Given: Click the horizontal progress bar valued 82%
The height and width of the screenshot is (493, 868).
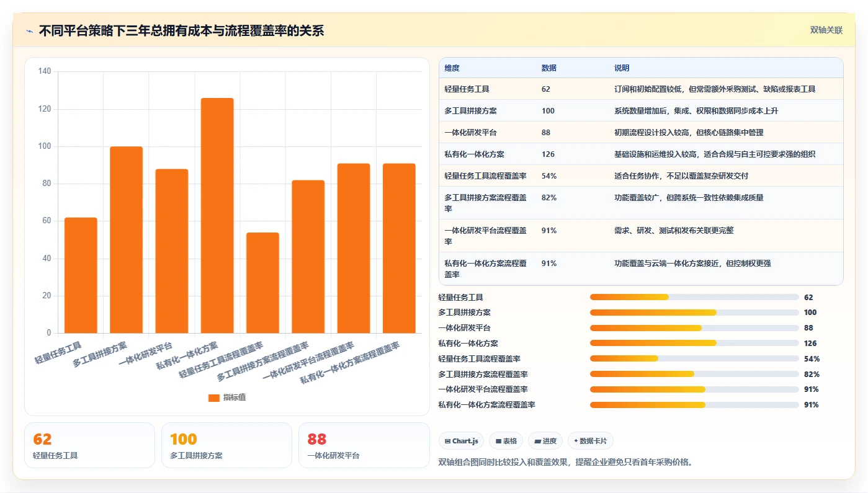Looking at the screenshot, I should (694, 374).
